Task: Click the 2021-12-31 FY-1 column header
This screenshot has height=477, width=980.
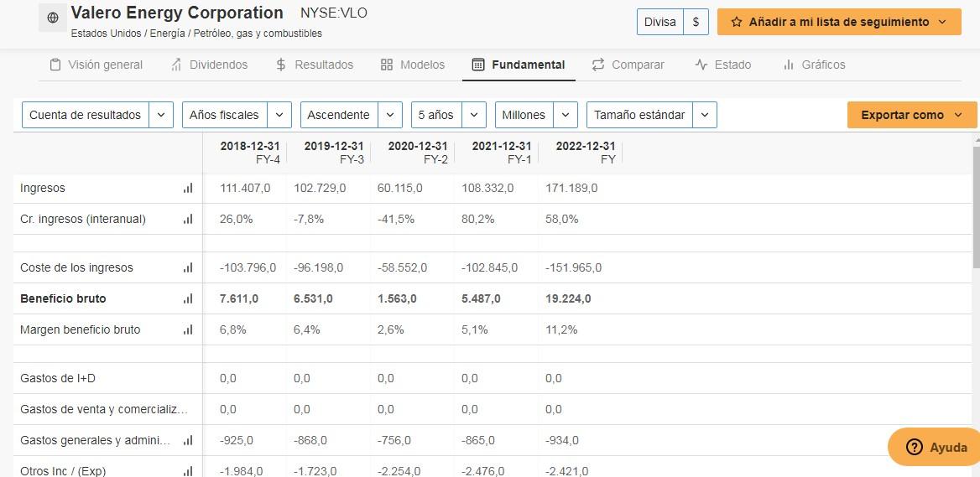Action: [x=501, y=153]
